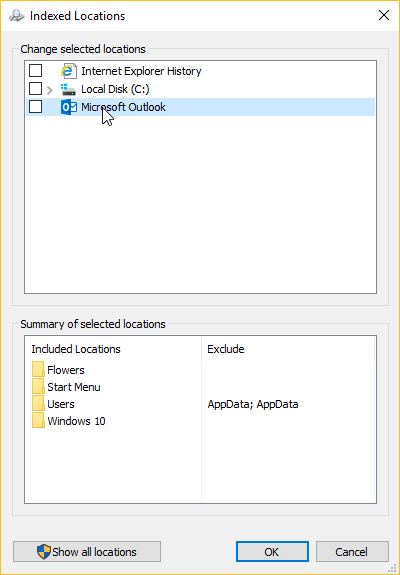Select the Microsoft Outlook tree label
Viewport: 400px width, 575px height.
(124, 107)
